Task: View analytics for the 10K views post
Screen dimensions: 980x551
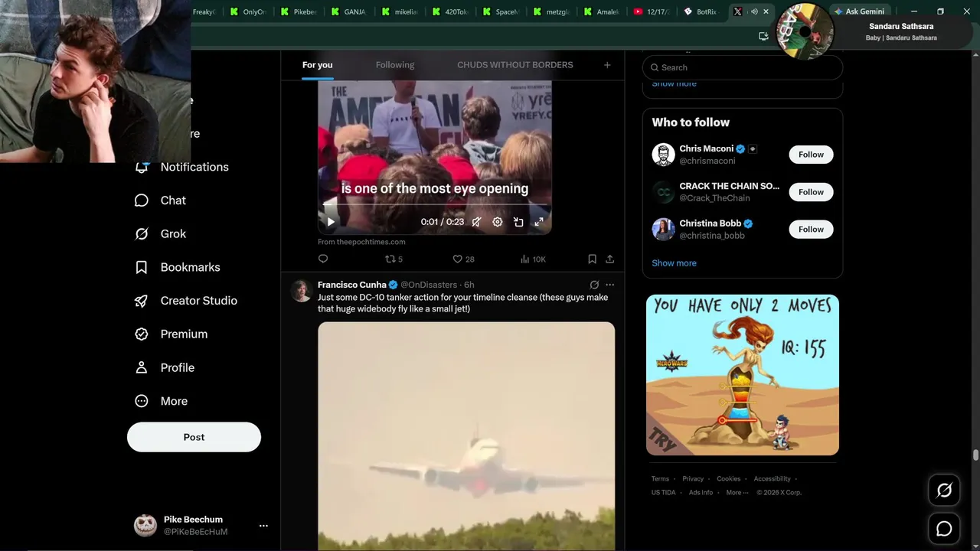Action: [x=533, y=259]
